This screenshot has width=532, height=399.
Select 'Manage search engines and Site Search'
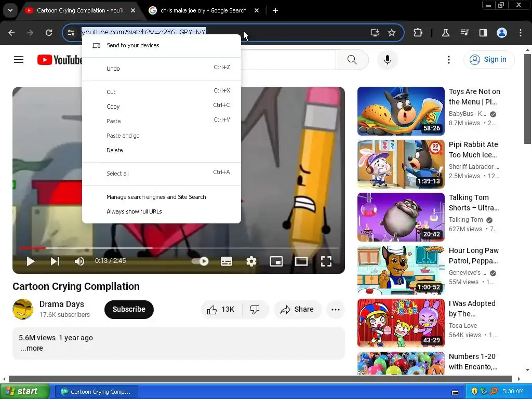(x=162, y=197)
